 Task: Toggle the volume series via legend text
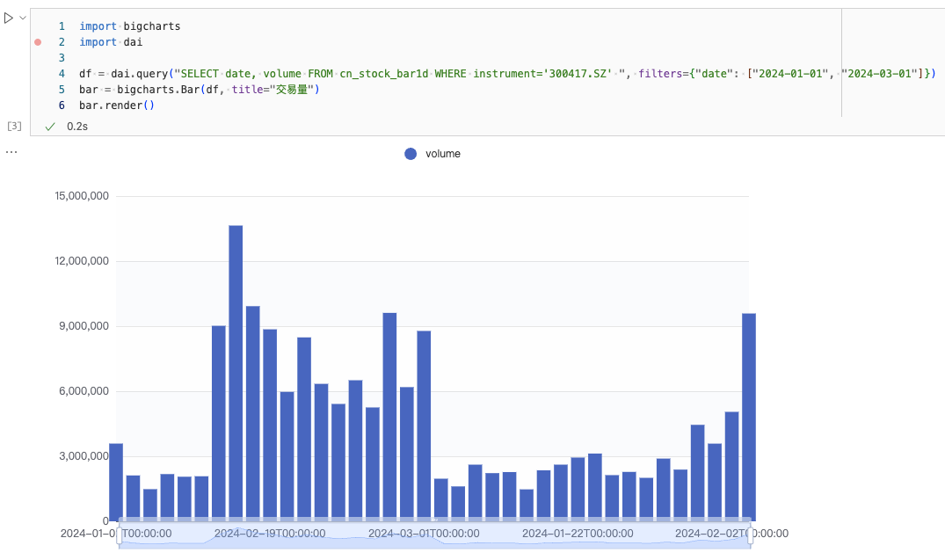[442, 154]
